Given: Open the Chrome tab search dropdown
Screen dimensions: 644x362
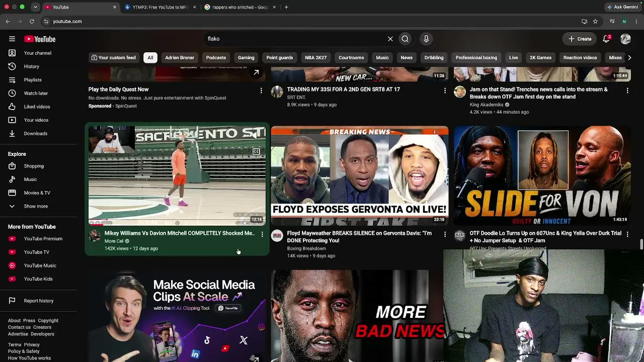Looking at the screenshot, I should tap(35, 7).
